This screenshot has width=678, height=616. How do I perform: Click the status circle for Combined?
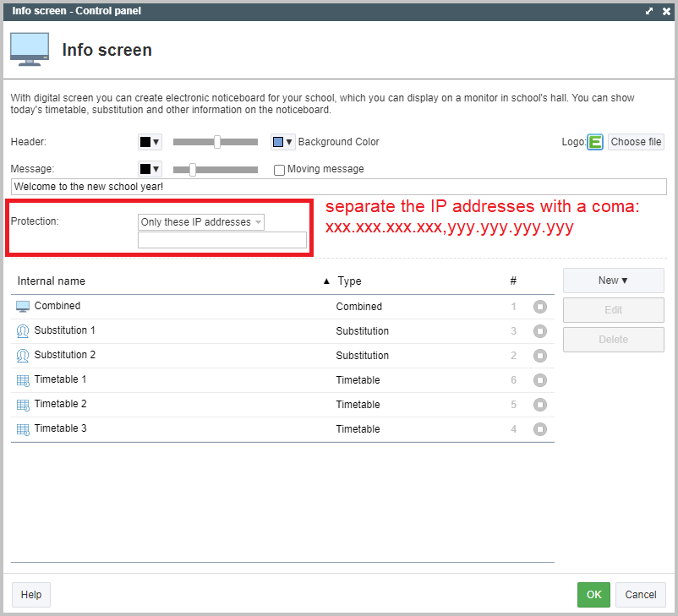tap(540, 307)
